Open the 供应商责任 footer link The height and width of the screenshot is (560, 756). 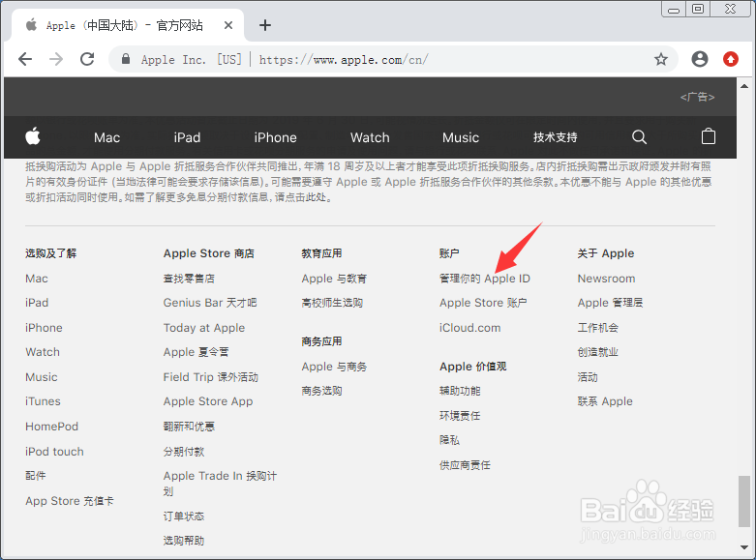coord(465,465)
